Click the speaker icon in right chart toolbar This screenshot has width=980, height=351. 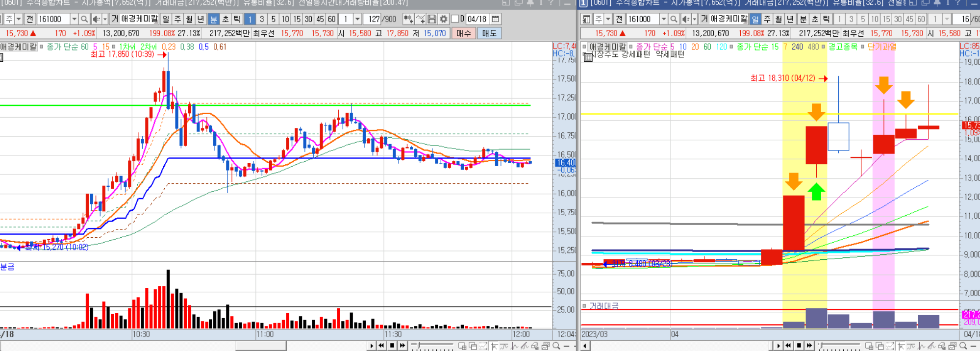point(686,19)
